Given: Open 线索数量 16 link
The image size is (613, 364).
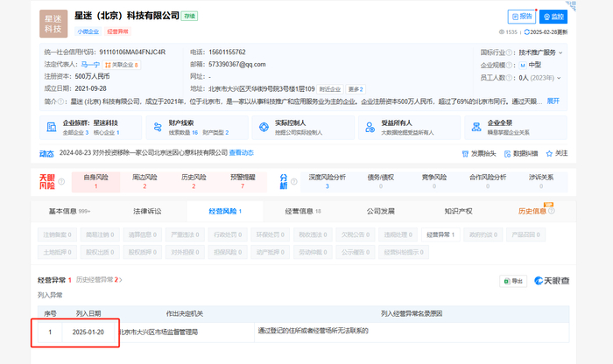Looking at the screenshot, I should [x=183, y=133].
